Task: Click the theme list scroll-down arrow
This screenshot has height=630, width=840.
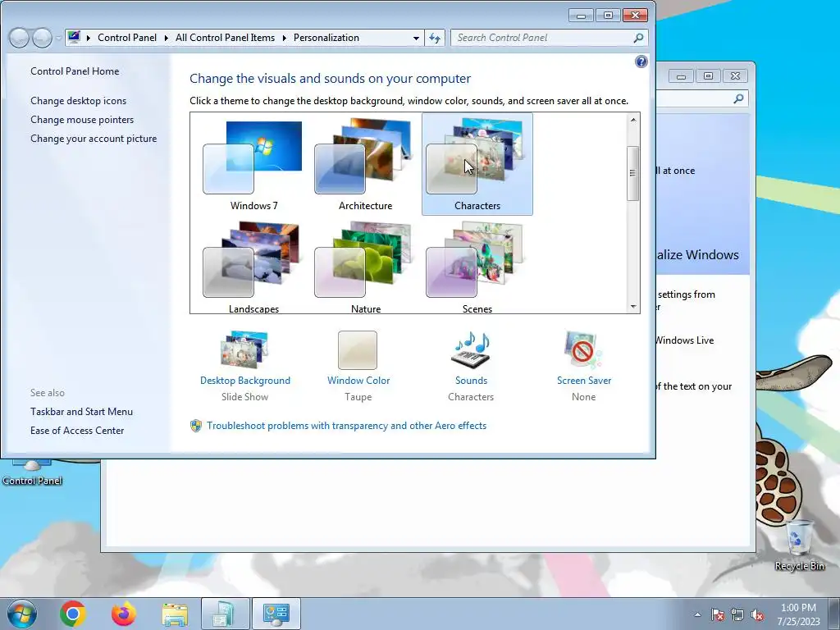Action: click(633, 307)
